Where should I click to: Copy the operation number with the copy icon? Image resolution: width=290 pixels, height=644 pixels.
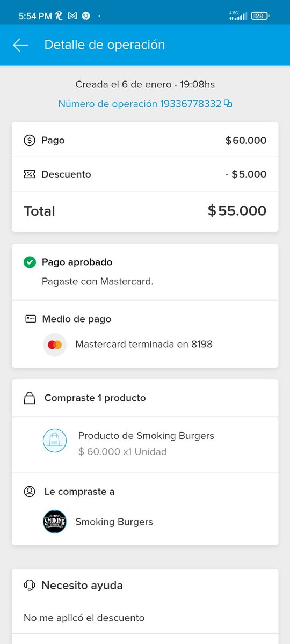click(x=228, y=104)
